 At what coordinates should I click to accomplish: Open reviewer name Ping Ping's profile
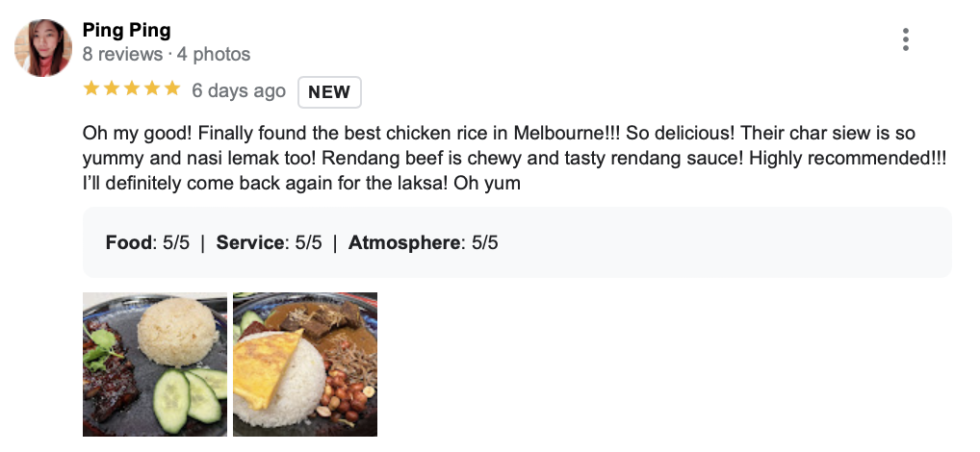click(x=126, y=30)
